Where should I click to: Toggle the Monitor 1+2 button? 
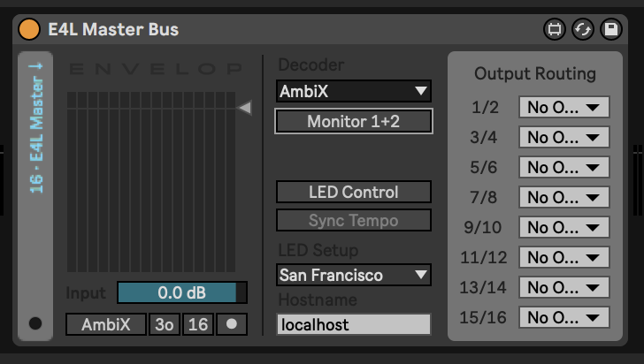click(x=354, y=121)
